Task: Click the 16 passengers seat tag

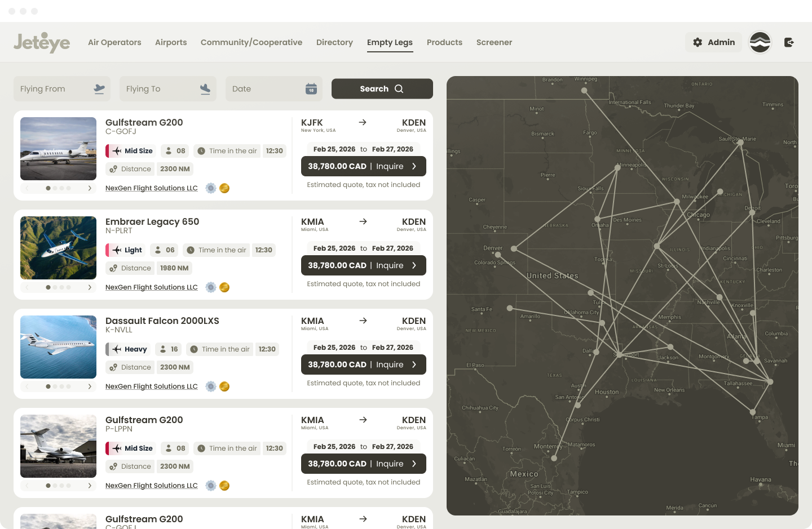Action: click(x=169, y=349)
